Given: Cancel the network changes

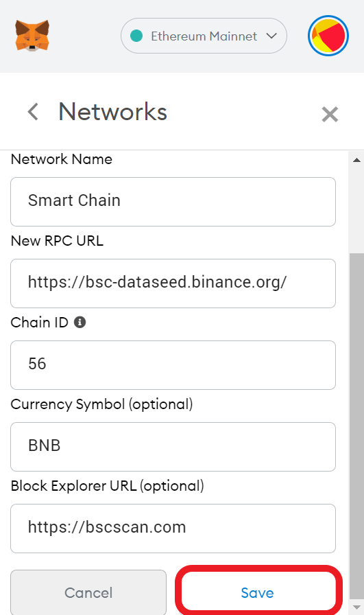Looking at the screenshot, I should [x=88, y=592].
